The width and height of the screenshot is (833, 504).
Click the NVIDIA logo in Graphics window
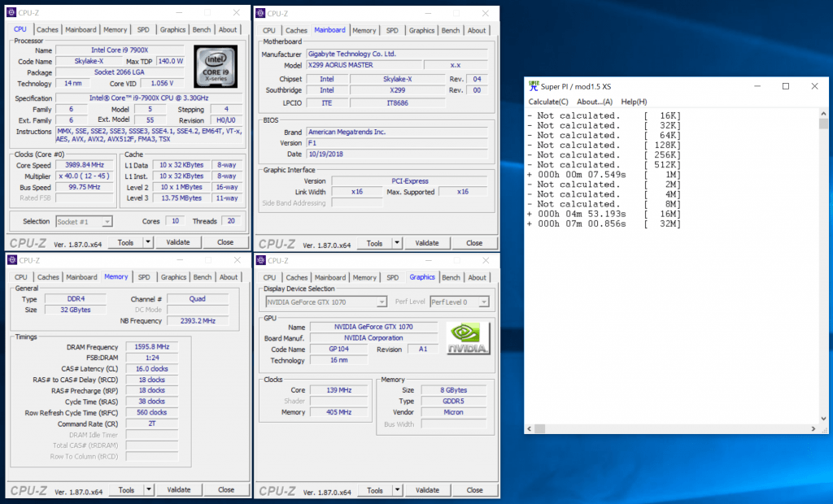[468, 338]
